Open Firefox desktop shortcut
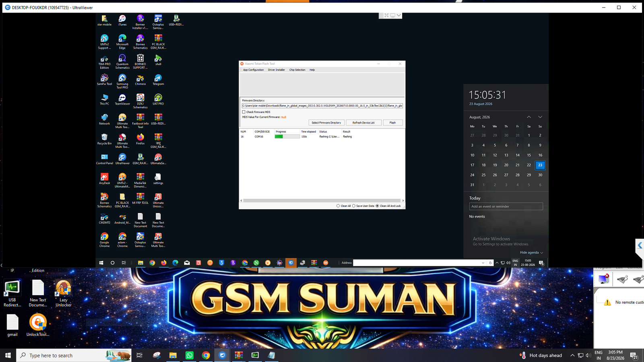The width and height of the screenshot is (644, 362). point(140,139)
